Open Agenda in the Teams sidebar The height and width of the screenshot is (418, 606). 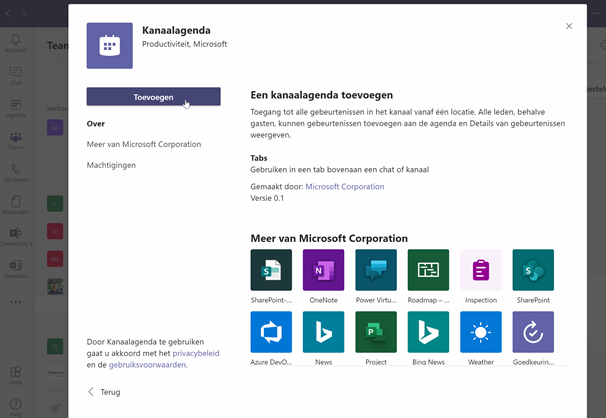tap(15, 108)
